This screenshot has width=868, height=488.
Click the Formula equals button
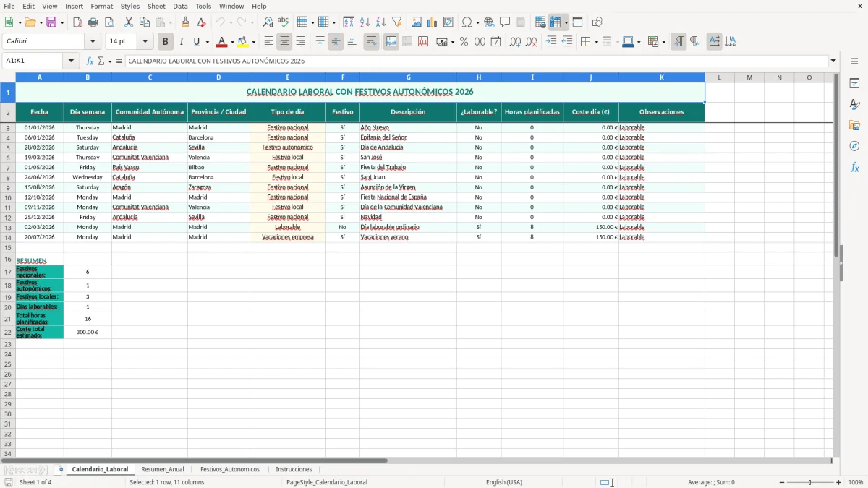coord(119,61)
